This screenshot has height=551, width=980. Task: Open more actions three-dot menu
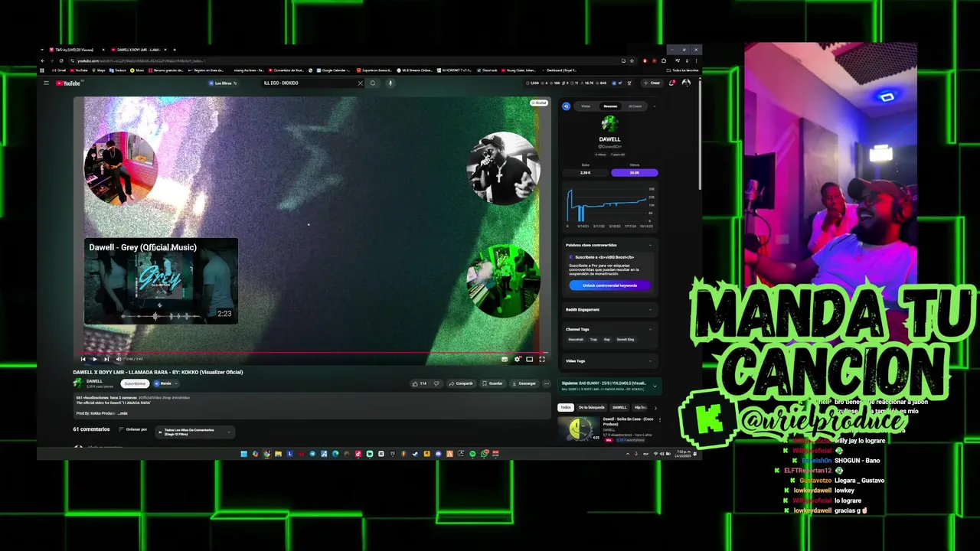[547, 383]
